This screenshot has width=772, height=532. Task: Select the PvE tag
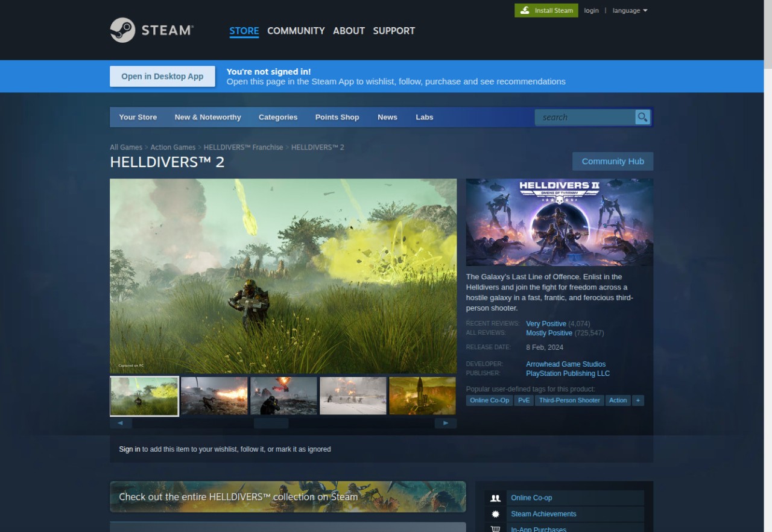click(x=524, y=401)
